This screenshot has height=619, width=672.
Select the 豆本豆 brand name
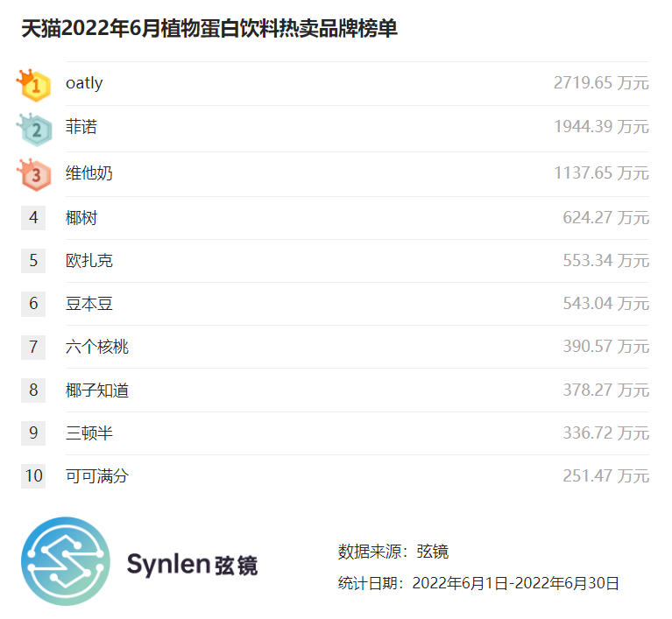tap(89, 304)
